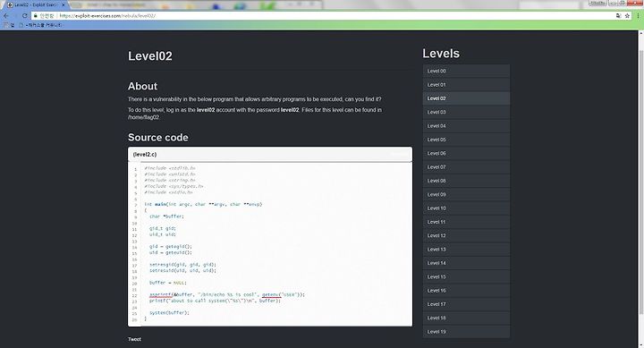Click the Source code section heading
This screenshot has width=644, height=348.
pyautogui.click(x=158, y=138)
